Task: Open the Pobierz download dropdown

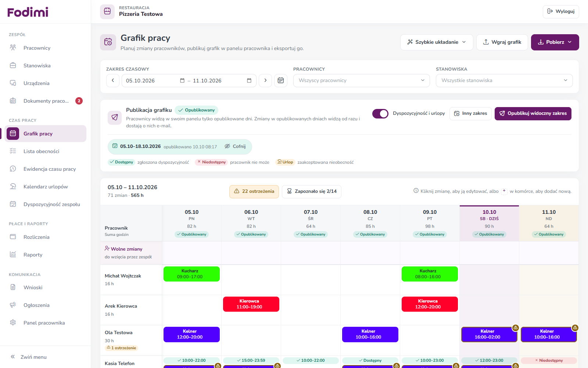Action: pyautogui.click(x=555, y=42)
